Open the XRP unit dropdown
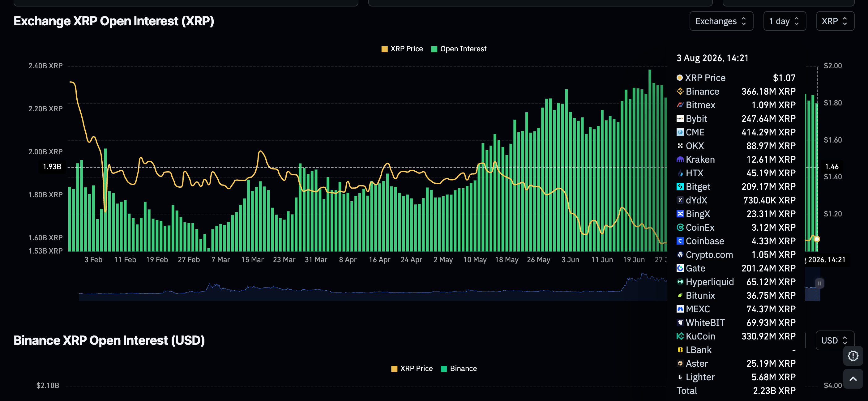This screenshot has height=401, width=868. (835, 21)
